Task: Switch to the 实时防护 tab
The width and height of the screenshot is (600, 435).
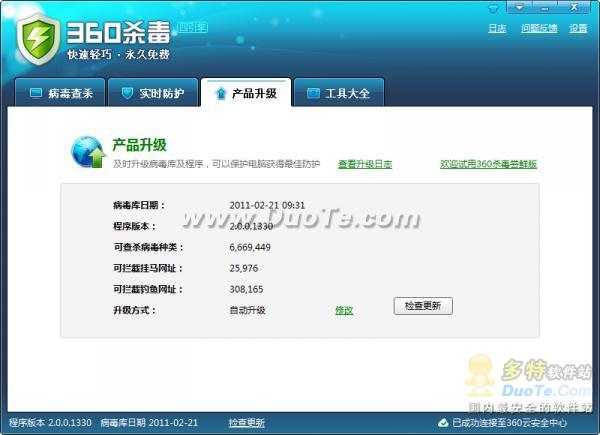Action: pos(153,93)
